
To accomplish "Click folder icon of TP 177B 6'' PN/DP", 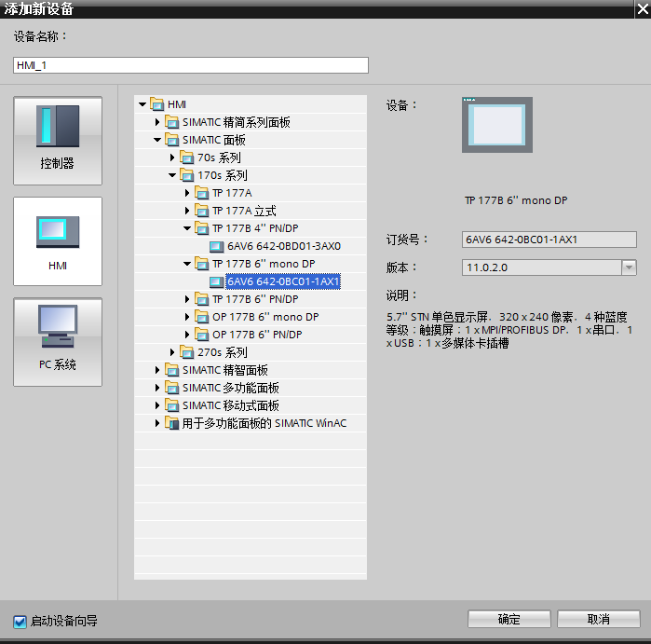I will point(202,299).
